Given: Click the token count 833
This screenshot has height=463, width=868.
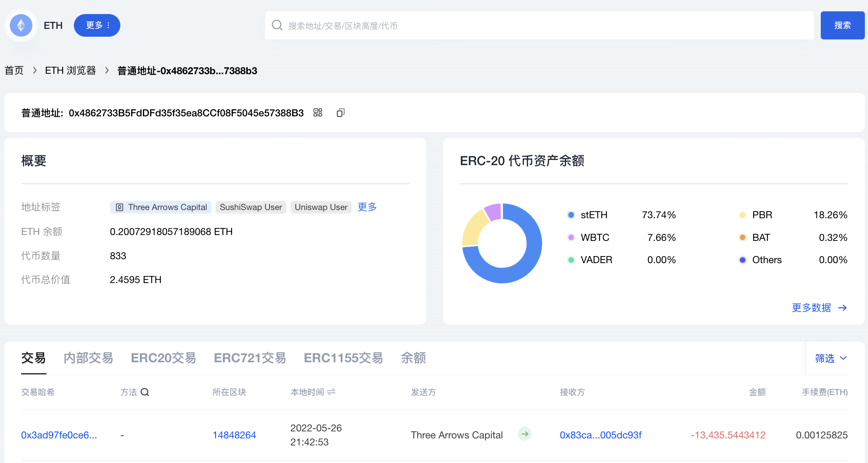Looking at the screenshot, I should tap(118, 256).
